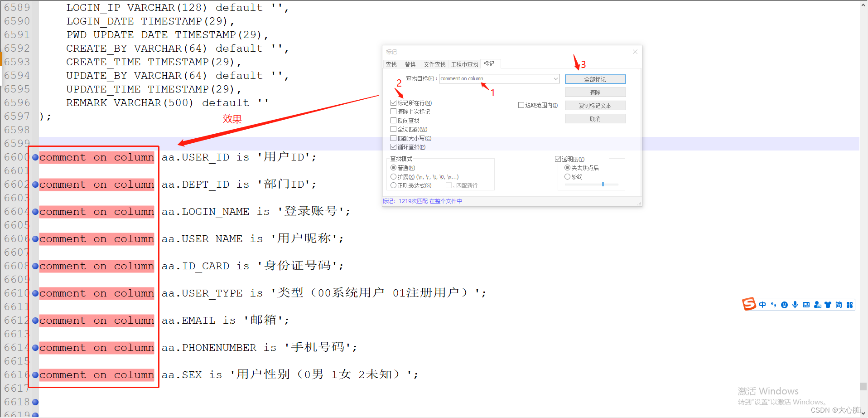
Task: Select the 标记 tab
Action: [x=489, y=64]
